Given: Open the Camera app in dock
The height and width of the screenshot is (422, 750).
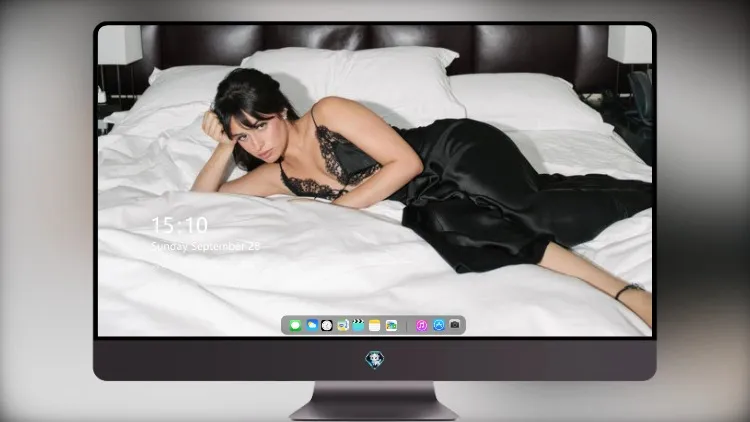Looking at the screenshot, I should (455, 325).
